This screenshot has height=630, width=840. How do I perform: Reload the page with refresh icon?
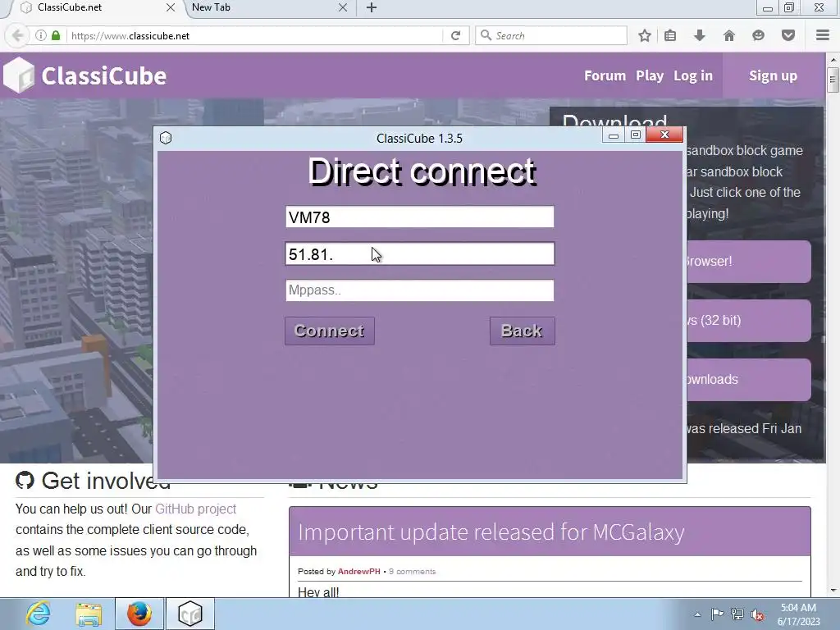(456, 35)
